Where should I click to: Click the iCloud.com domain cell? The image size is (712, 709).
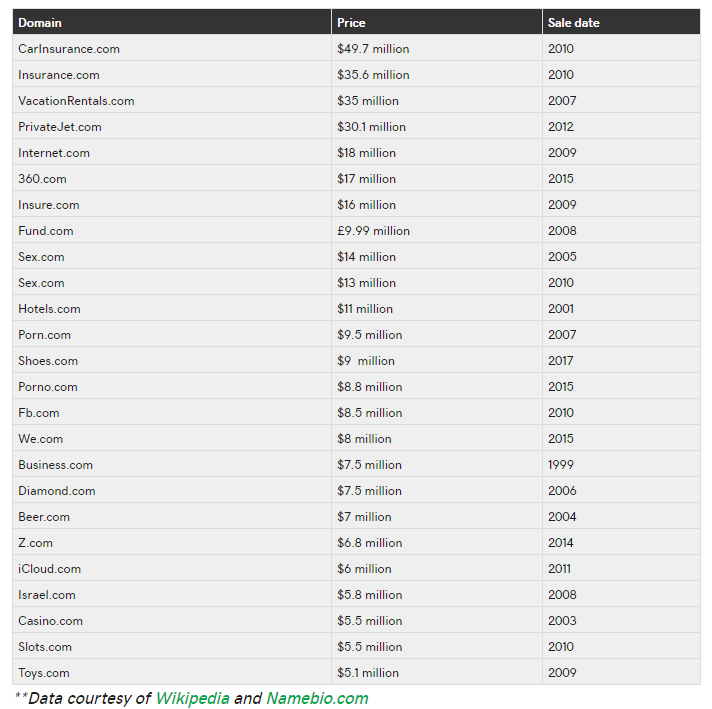click(x=50, y=569)
